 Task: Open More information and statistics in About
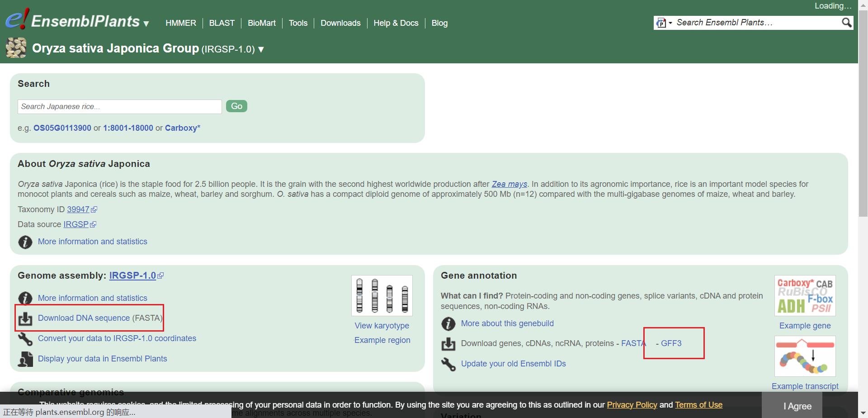coord(93,242)
